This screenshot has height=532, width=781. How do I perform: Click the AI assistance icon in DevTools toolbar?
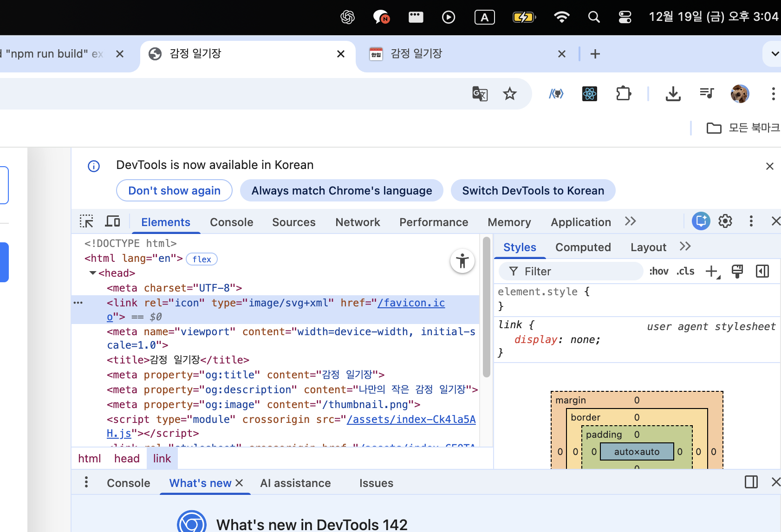701,221
